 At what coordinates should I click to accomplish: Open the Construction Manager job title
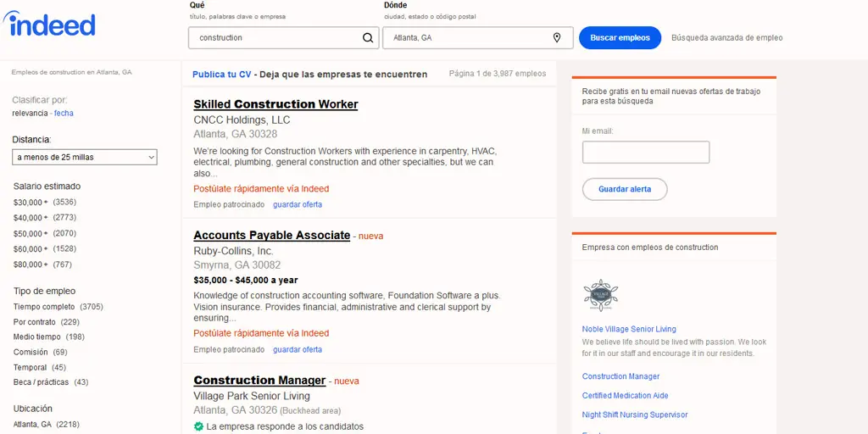(259, 381)
